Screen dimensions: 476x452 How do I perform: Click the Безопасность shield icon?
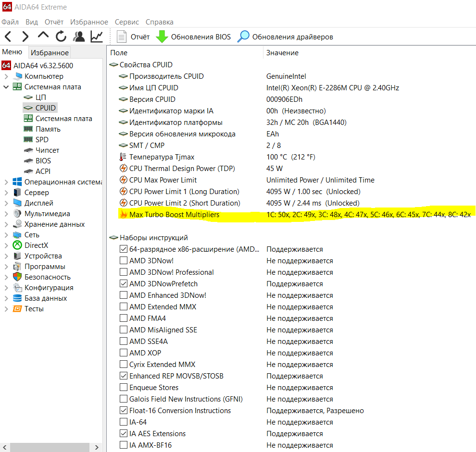point(17,277)
